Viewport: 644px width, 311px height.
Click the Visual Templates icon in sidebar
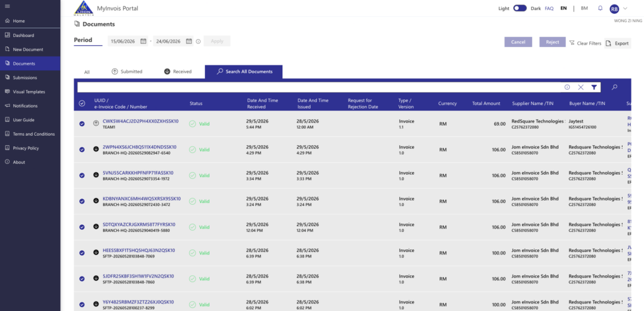point(8,92)
